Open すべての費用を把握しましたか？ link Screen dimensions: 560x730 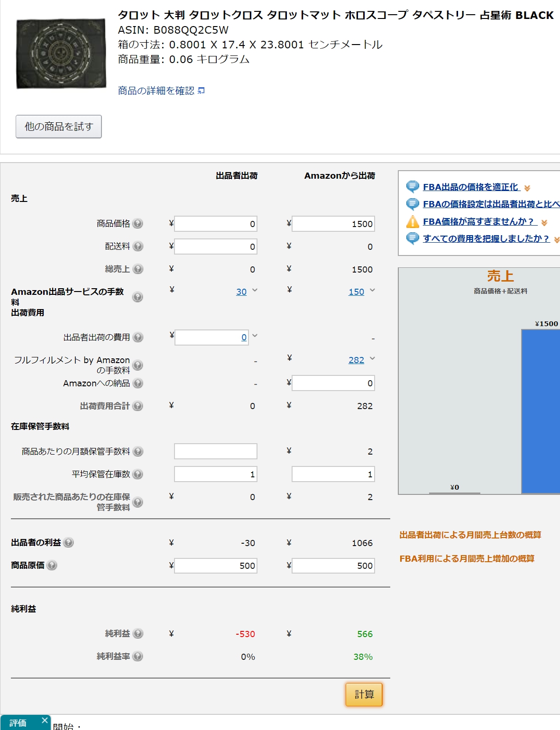pyautogui.click(x=486, y=238)
